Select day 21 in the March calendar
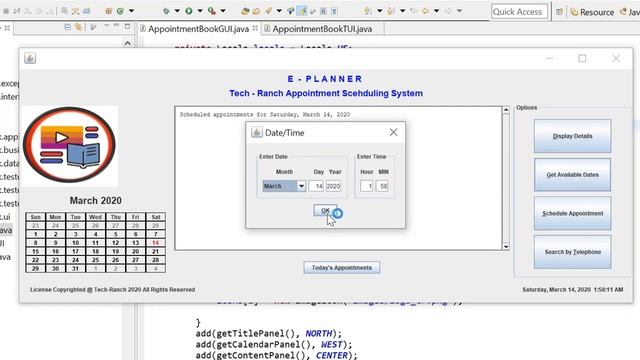640x360 pixels. [156, 251]
